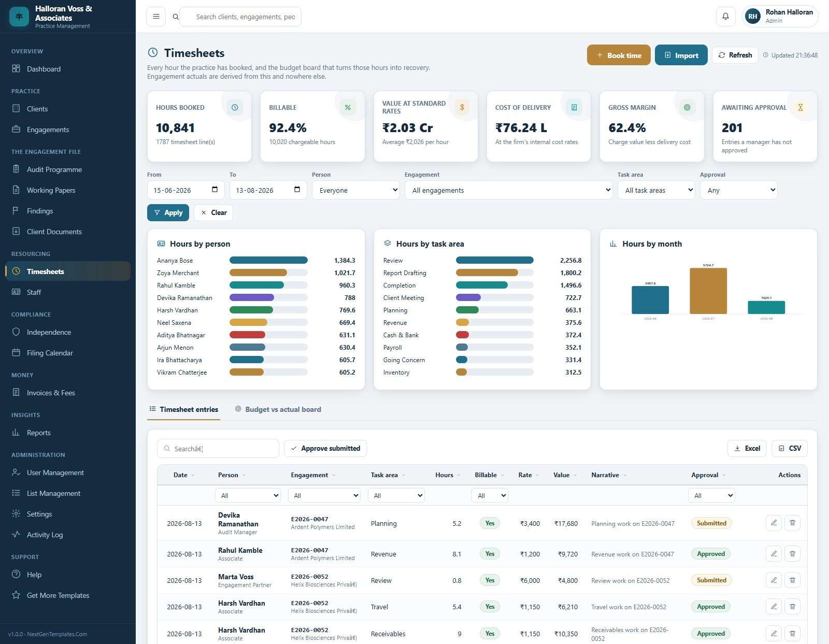
Task: Sort table by Hours column header
Action: pos(448,475)
